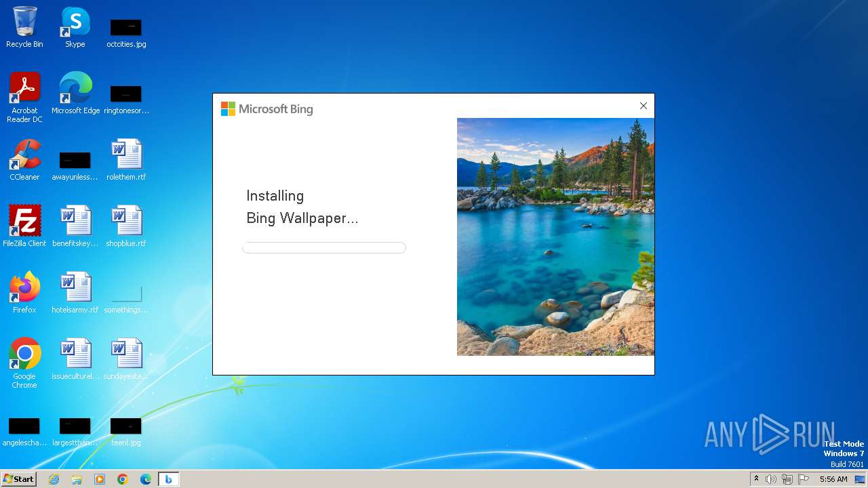Select the shopblue.rtf document icon

click(126, 226)
